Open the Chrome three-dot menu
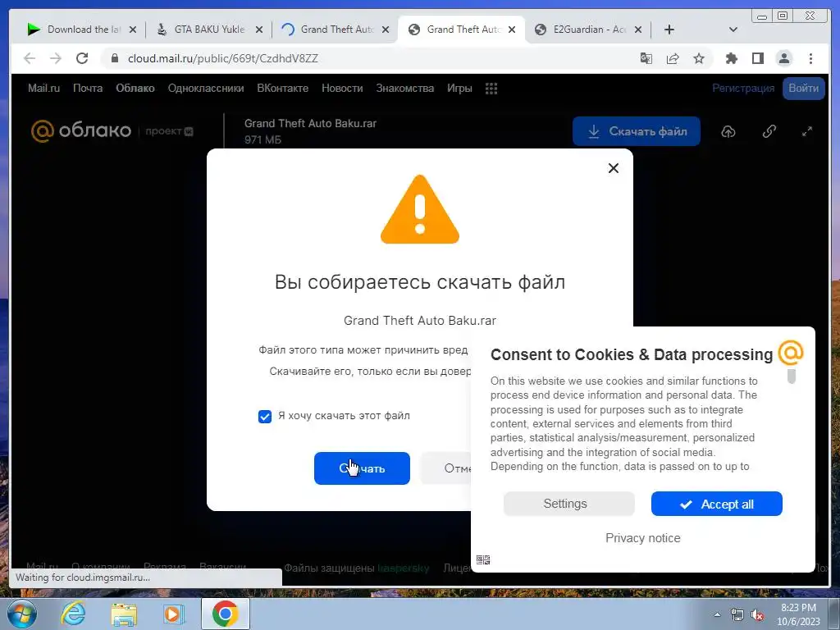This screenshot has width=840, height=630. tap(810, 58)
